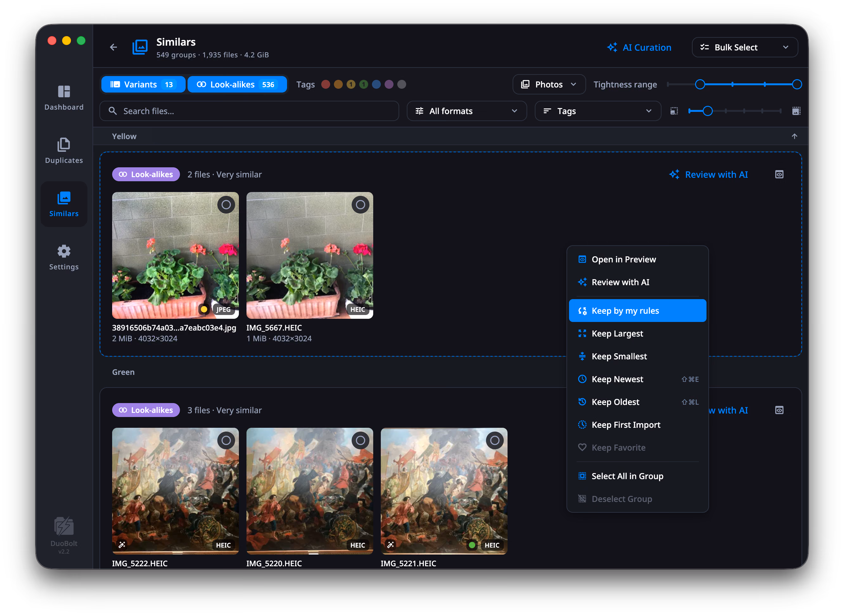
Task: Click the sparkle icon beside AI Curation
Action: point(612,47)
